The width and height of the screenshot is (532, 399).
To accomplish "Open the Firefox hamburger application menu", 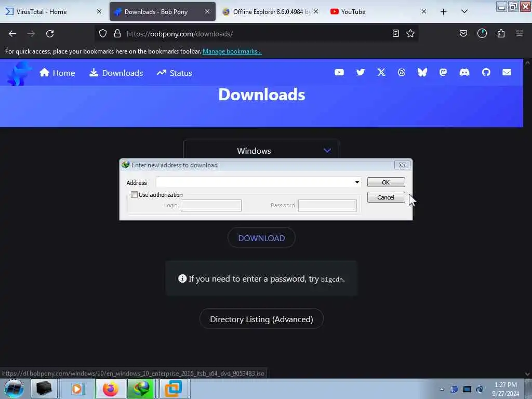I will tap(520, 33).
